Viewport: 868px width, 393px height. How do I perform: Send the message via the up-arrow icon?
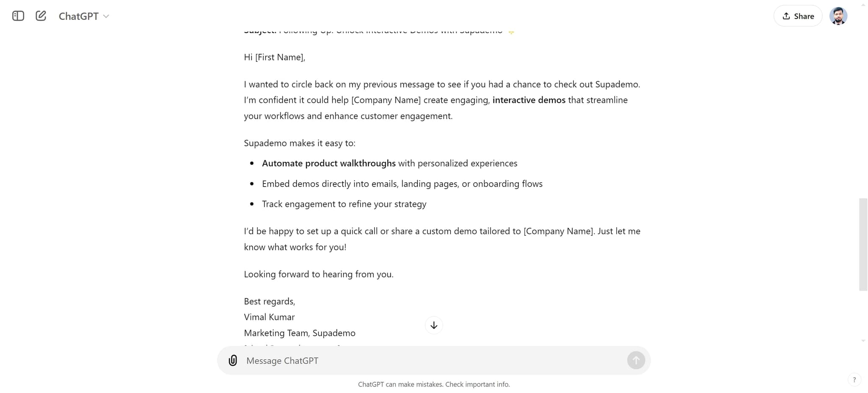click(x=635, y=360)
